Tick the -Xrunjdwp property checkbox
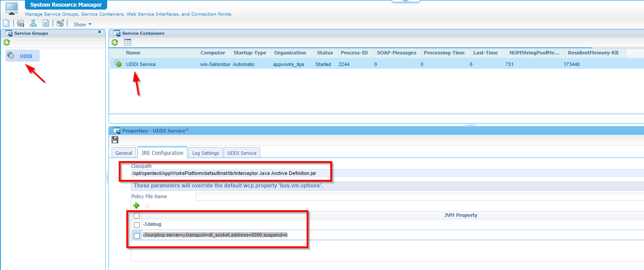 point(137,236)
